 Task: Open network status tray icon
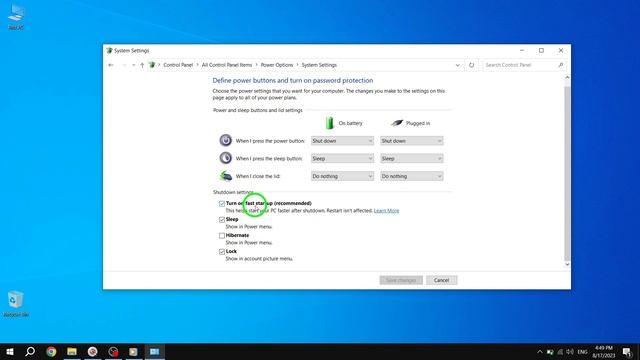tap(560, 352)
